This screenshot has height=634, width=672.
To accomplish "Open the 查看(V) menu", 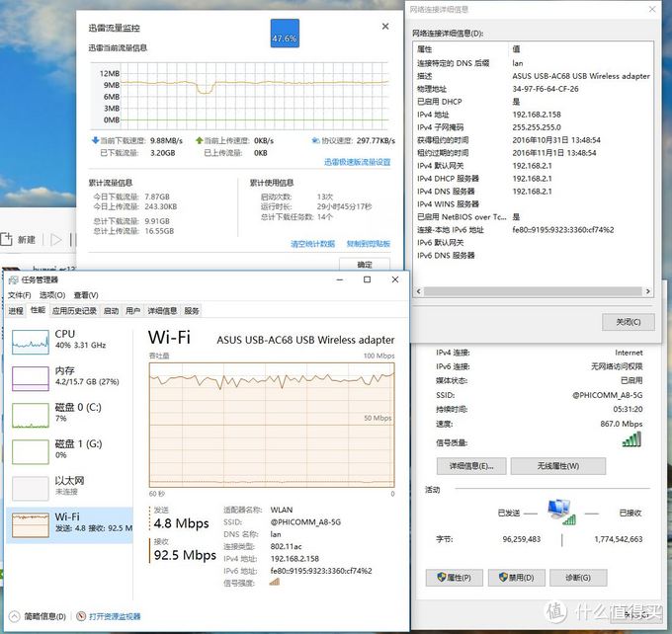I will pyautogui.click(x=86, y=294).
